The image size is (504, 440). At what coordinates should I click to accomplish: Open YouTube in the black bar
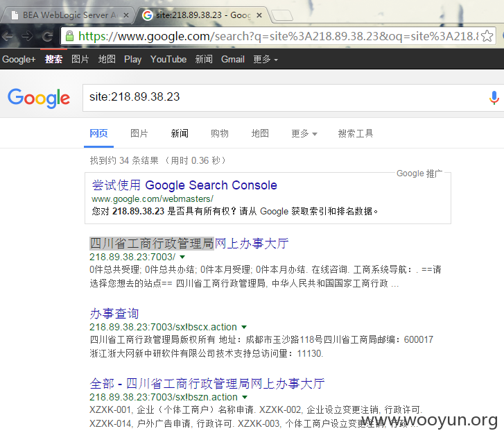tap(168, 59)
